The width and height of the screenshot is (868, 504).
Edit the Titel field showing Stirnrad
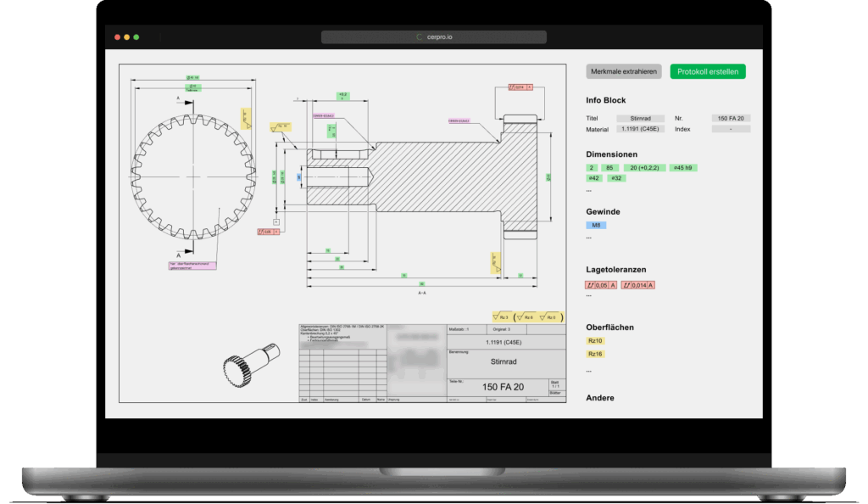click(635, 119)
